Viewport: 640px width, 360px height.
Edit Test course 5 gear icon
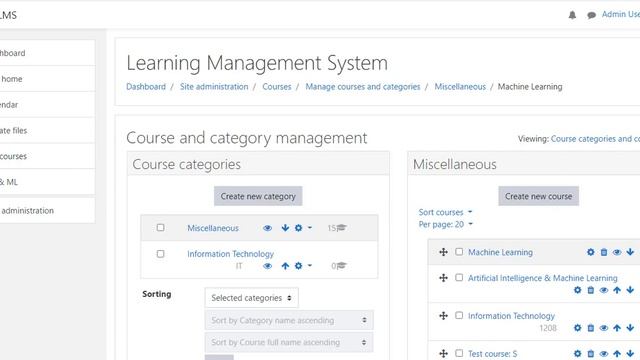(578, 354)
